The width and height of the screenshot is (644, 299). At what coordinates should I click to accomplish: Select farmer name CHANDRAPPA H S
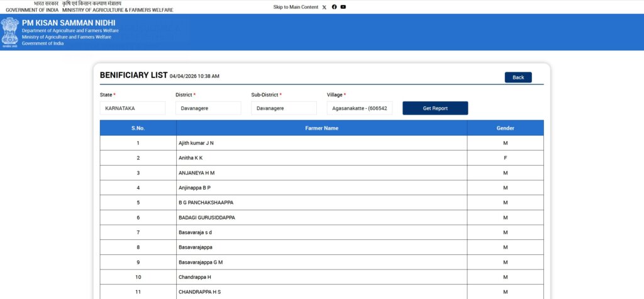(199, 291)
